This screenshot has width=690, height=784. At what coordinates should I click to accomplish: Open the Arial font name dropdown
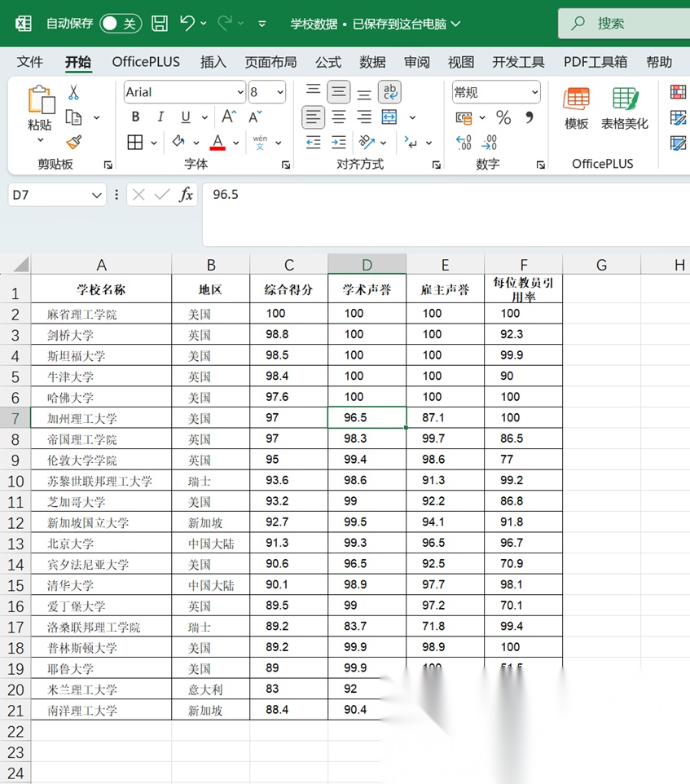pyautogui.click(x=240, y=92)
